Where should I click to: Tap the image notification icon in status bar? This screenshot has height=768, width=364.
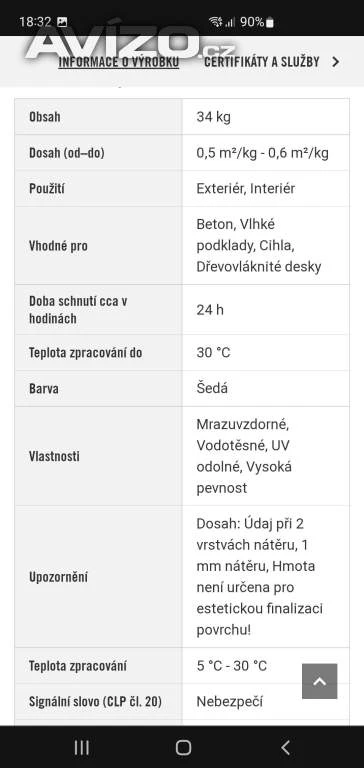62,22
